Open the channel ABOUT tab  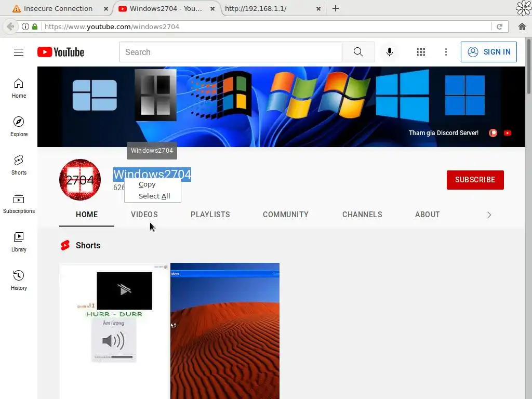428,215
